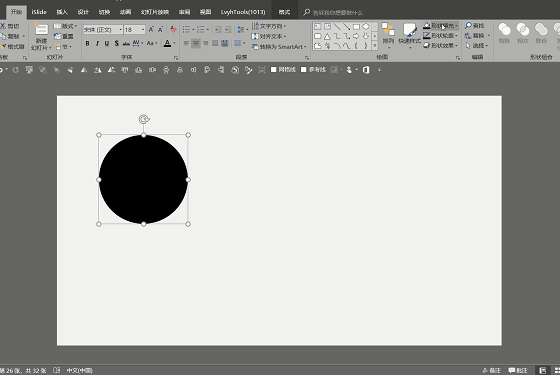Center-align the text paragraph
This screenshot has width=560, height=375.
pyautogui.click(x=196, y=44)
